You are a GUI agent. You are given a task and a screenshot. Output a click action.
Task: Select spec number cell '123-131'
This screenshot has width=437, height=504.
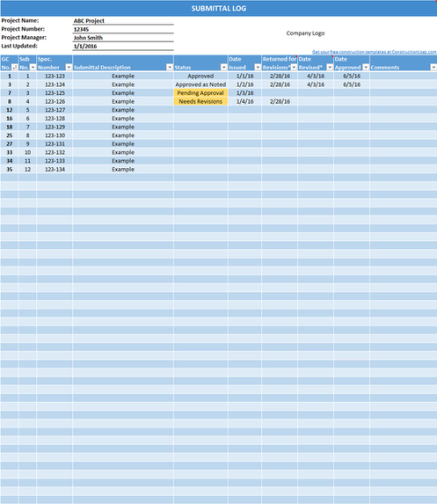[55, 143]
